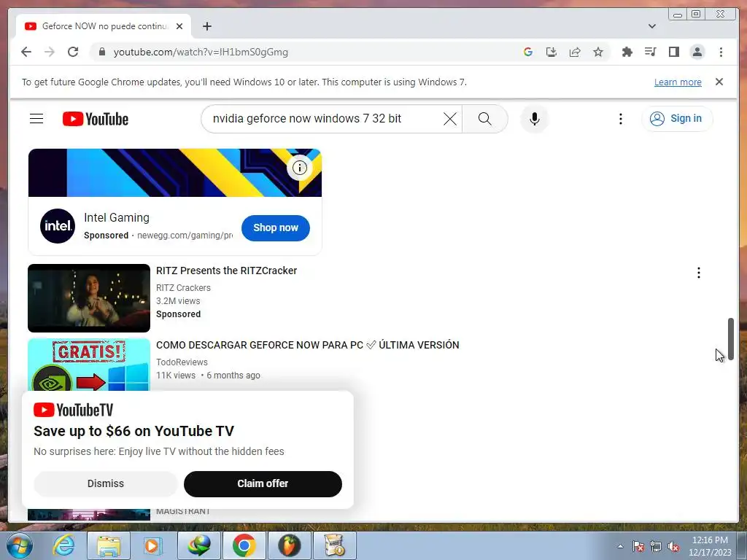
Task: Open options menu for RITZ video
Action: [x=698, y=273]
